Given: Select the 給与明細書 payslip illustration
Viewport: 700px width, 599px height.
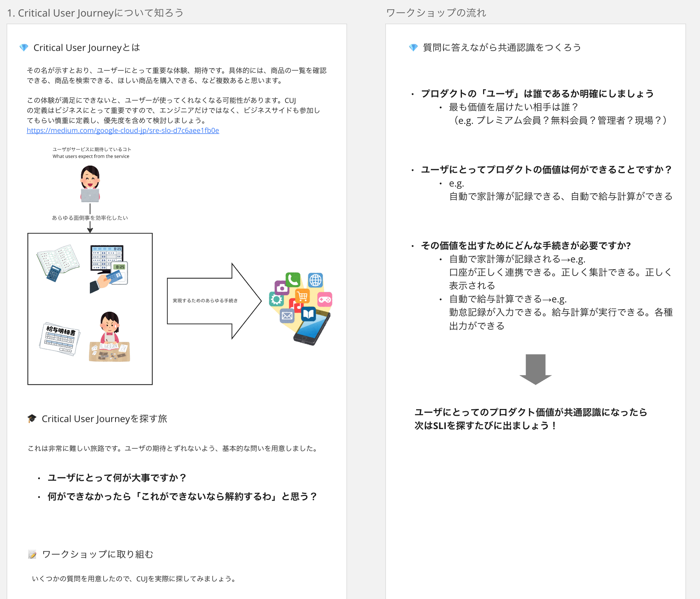Looking at the screenshot, I should (x=59, y=339).
